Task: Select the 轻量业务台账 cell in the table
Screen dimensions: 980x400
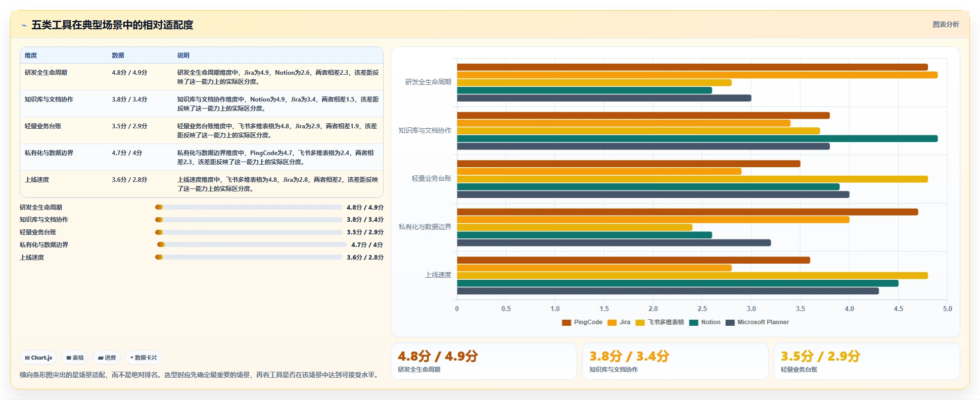Action: [x=43, y=126]
